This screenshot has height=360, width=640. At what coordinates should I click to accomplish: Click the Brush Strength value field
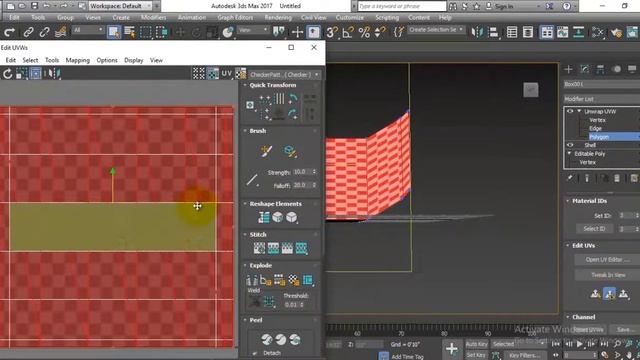pos(303,172)
